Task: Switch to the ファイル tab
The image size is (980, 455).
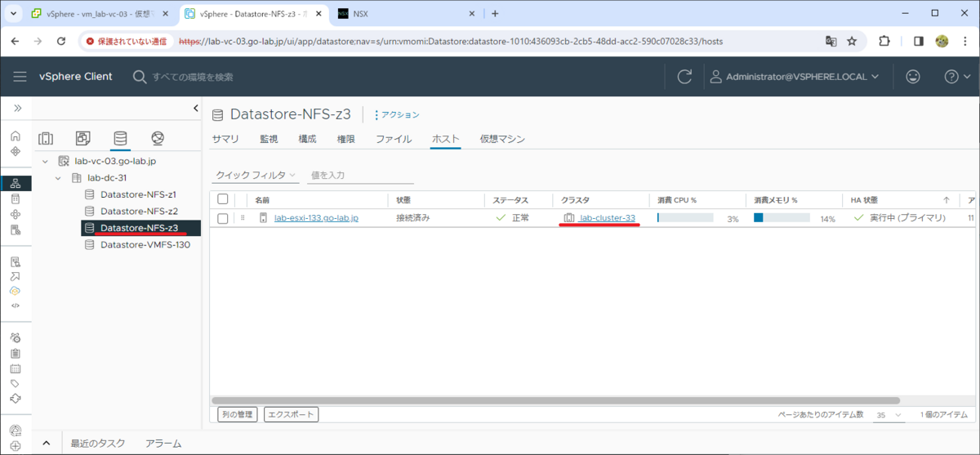Action: pyautogui.click(x=394, y=139)
